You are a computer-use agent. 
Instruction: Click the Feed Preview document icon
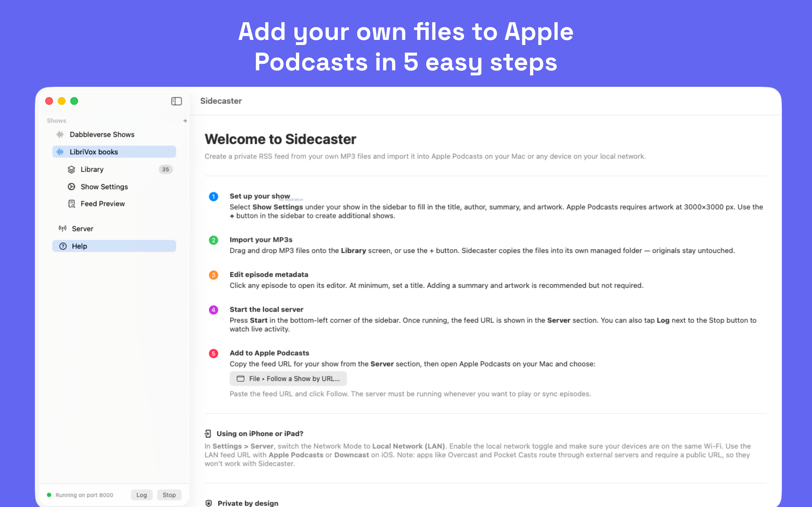71,204
